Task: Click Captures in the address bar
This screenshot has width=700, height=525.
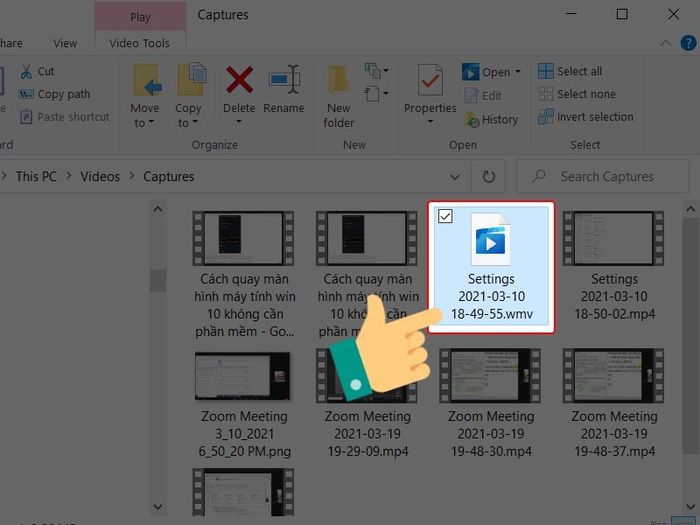Action: click(x=169, y=176)
